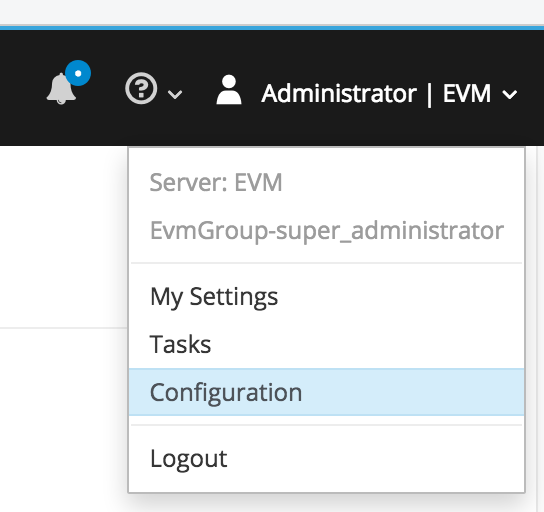Click blank white page area beside dropdown
This screenshot has height=512, width=544.
click(x=62, y=236)
